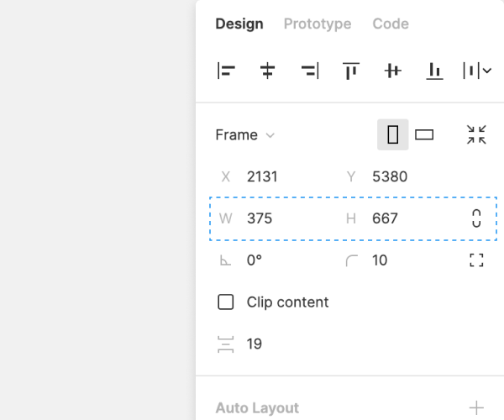Align selection to right edge

pyautogui.click(x=309, y=71)
